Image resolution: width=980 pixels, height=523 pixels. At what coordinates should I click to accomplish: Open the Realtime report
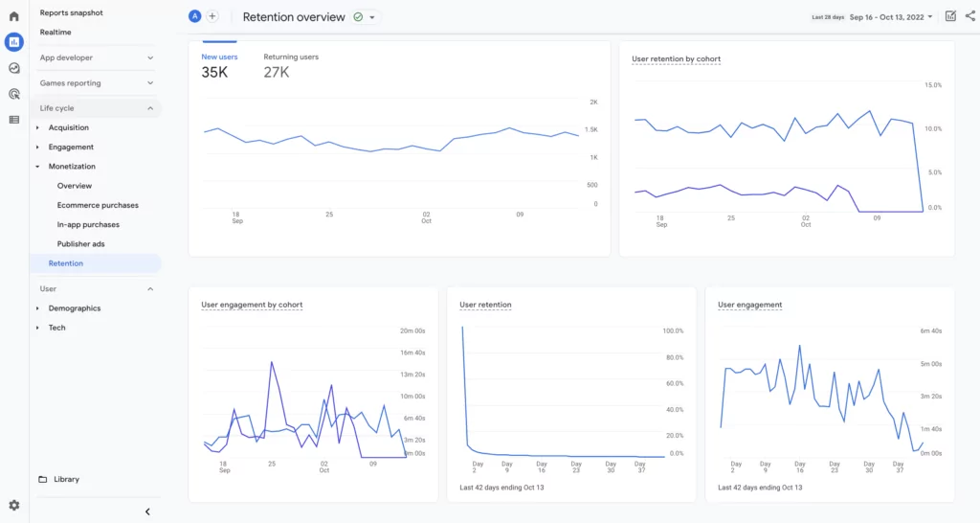(56, 33)
